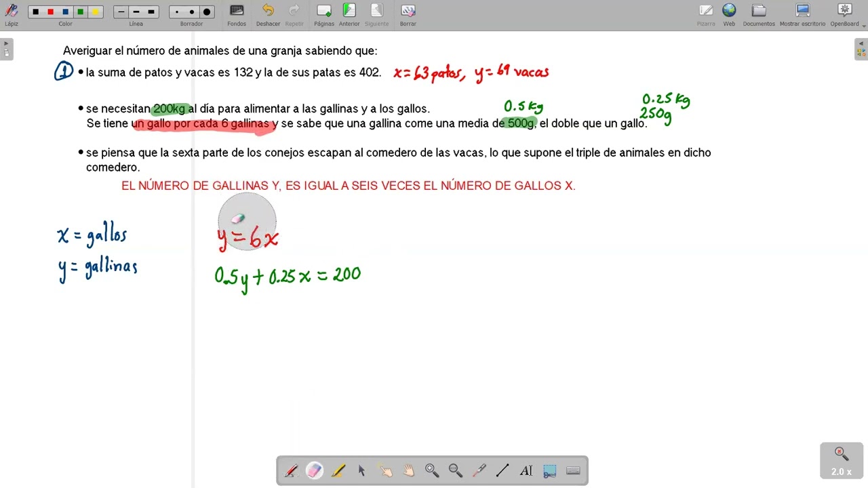
Task: Select the capture screen region tool
Action: (x=549, y=470)
